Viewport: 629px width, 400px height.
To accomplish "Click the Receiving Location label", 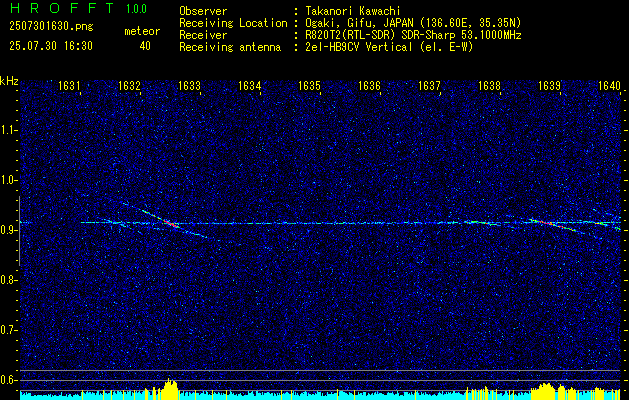I will pos(233,23).
